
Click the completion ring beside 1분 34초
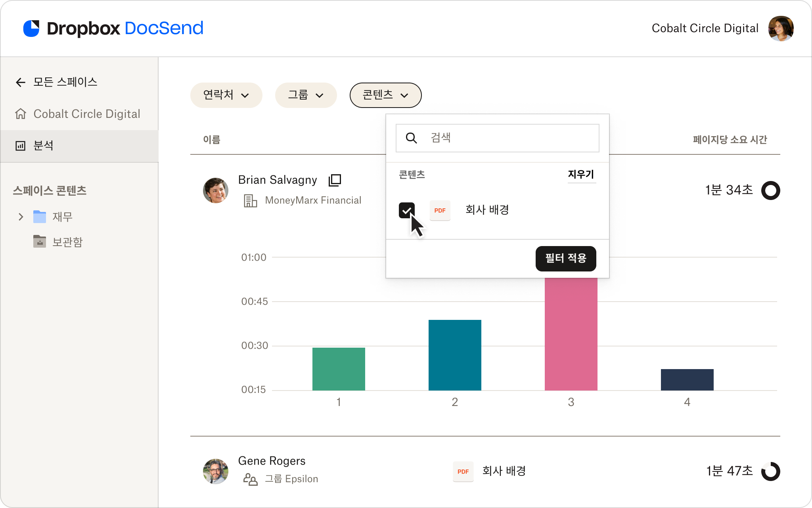(771, 190)
